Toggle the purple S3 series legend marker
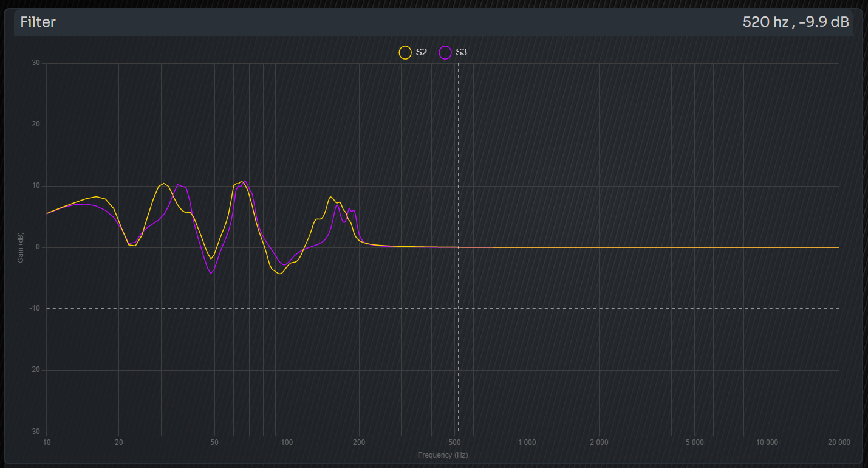868x468 pixels. tap(445, 52)
